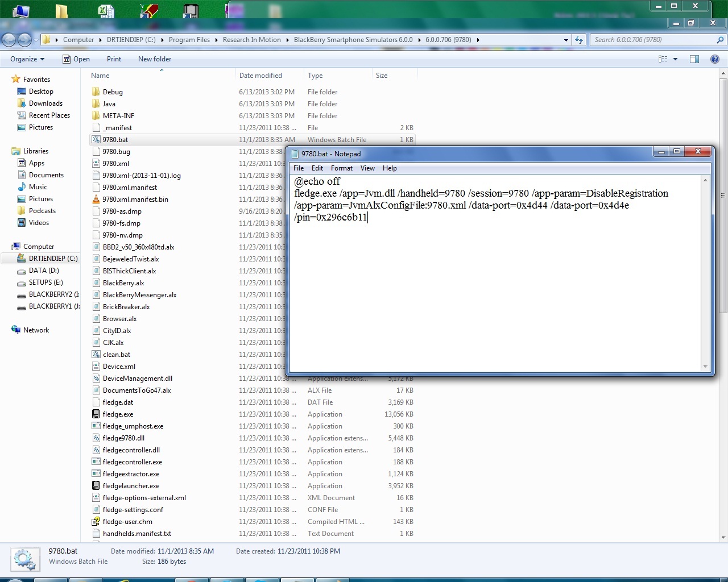Select the 9780.xml.manifest.bin file icon
The image size is (728, 582).
[x=96, y=199]
